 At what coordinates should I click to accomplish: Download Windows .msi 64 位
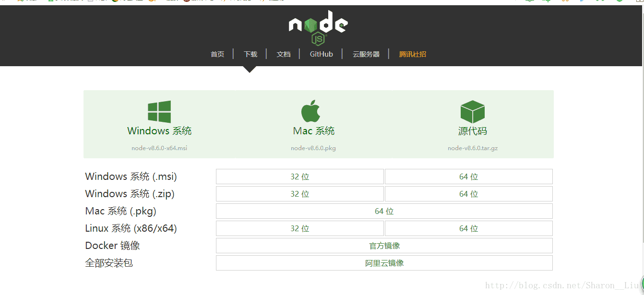coord(469,177)
